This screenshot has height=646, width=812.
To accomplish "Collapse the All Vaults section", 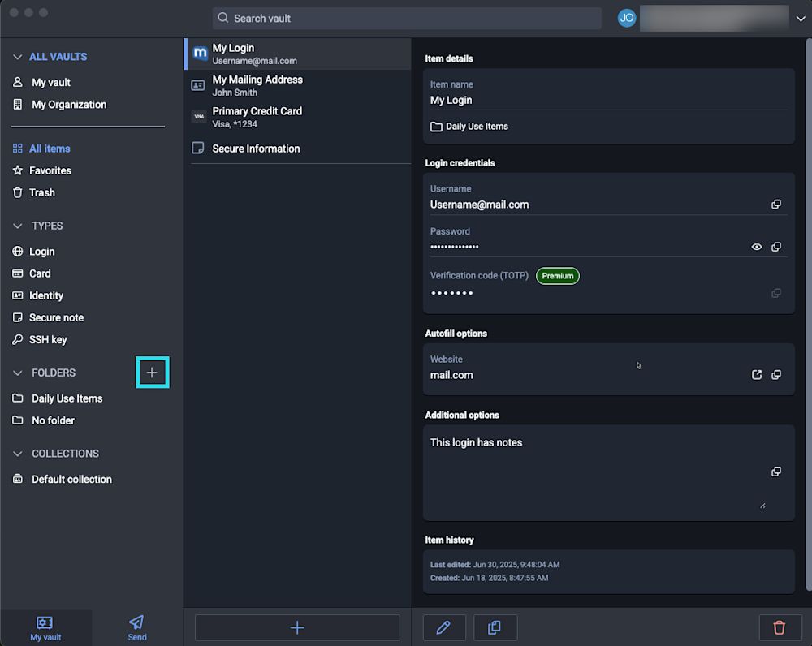I will 18,57.
